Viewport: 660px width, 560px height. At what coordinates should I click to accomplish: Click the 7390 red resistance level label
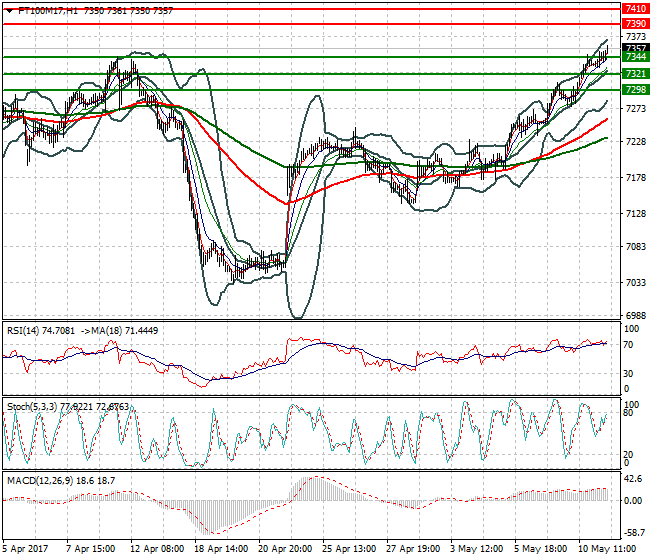tap(635, 24)
